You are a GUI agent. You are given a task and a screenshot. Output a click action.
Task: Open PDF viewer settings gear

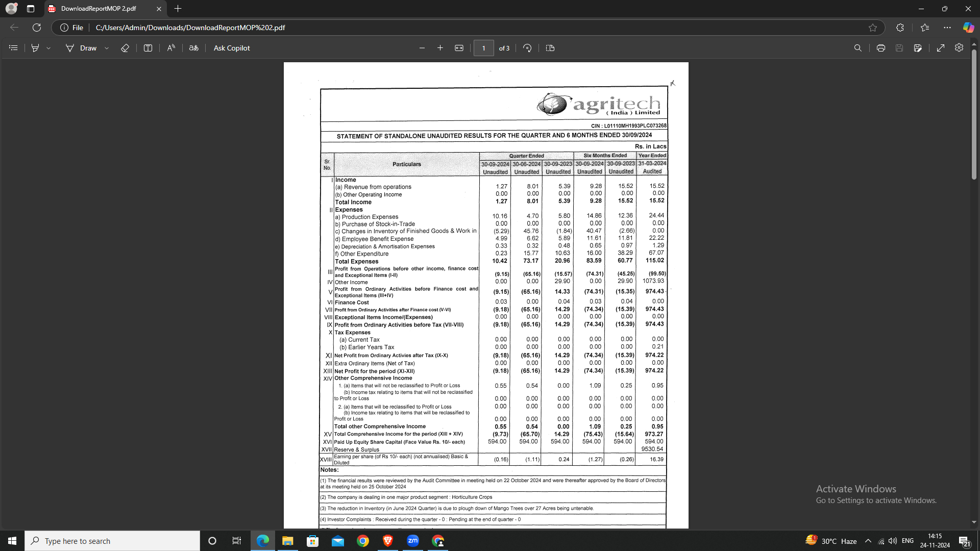coord(959,47)
